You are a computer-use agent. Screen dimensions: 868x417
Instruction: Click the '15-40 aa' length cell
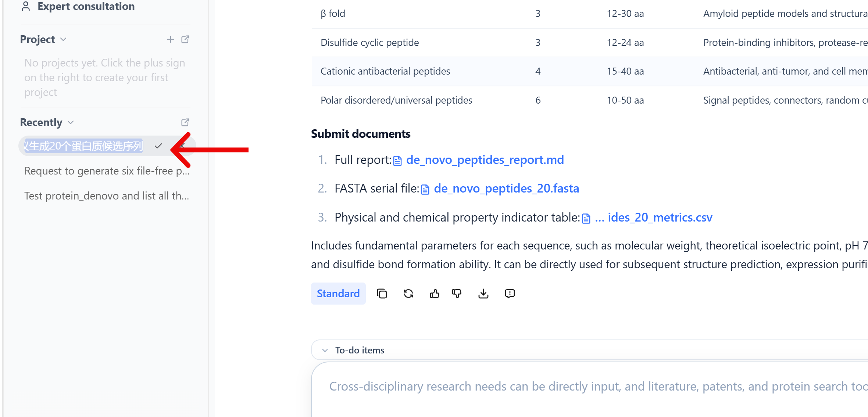coord(625,71)
